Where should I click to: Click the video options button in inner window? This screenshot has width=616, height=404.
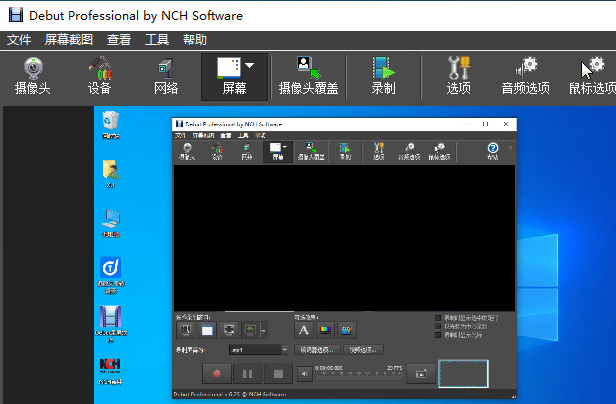pyautogui.click(x=363, y=350)
